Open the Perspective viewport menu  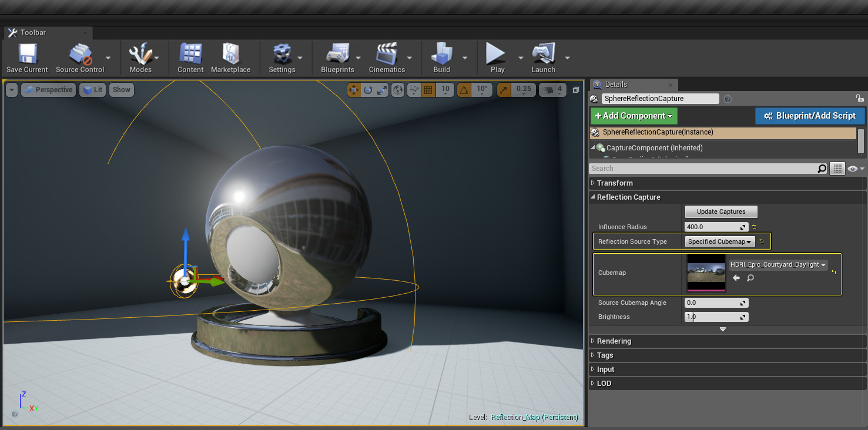(49, 90)
